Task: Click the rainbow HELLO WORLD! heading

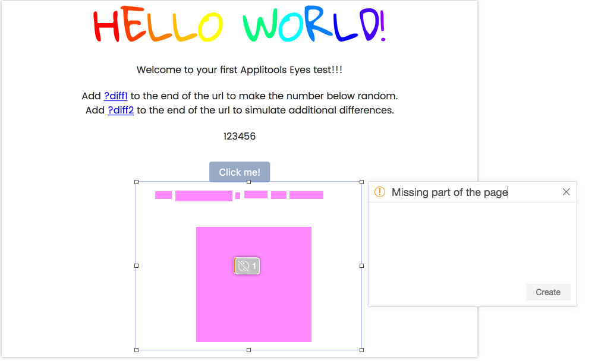Action: [x=240, y=25]
